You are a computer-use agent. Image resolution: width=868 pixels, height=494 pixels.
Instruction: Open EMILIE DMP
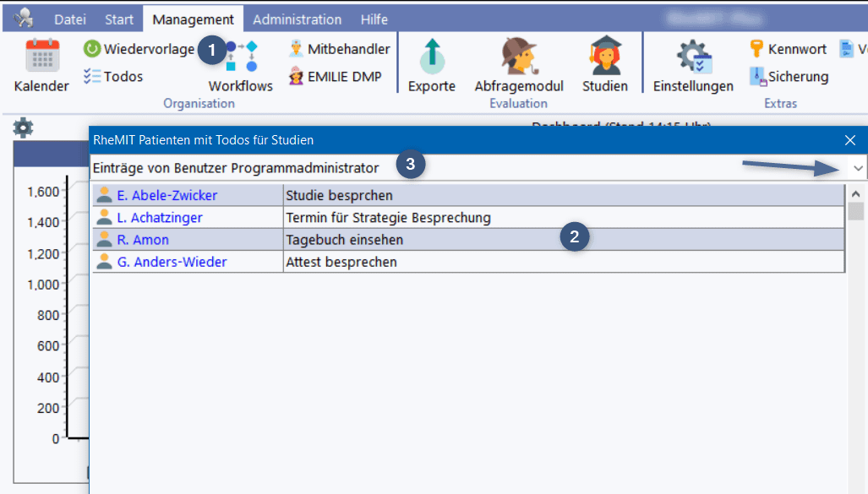336,77
